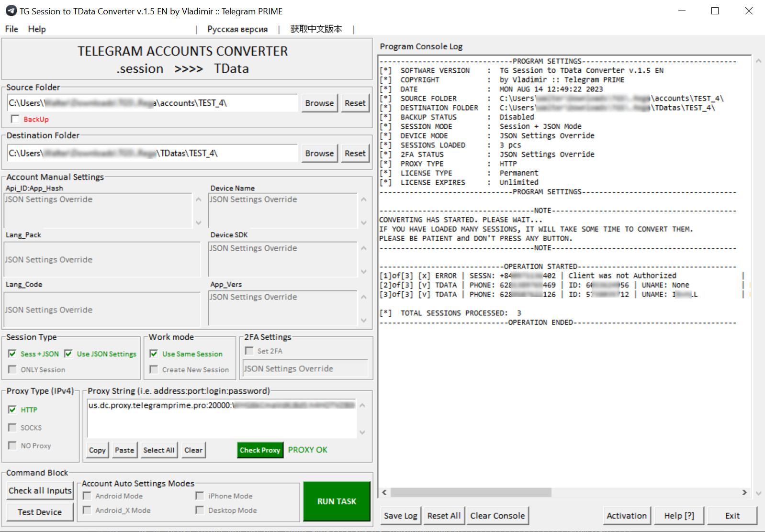The image size is (765, 532).
Task: Toggle the HTTP proxy type checkbox
Action: 12,410
